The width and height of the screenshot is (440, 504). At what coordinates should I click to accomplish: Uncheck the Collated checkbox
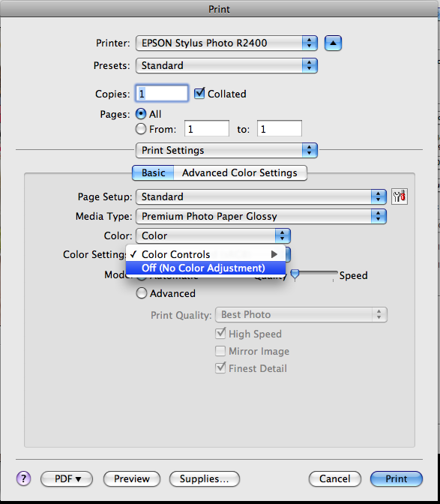pyautogui.click(x=199, y=93)
